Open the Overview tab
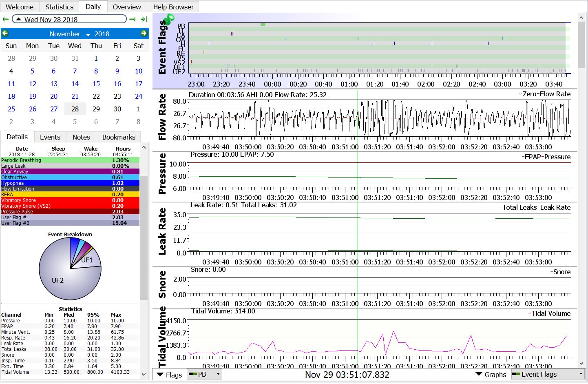This screenshot has height=384, width=588. click(127, 7)
